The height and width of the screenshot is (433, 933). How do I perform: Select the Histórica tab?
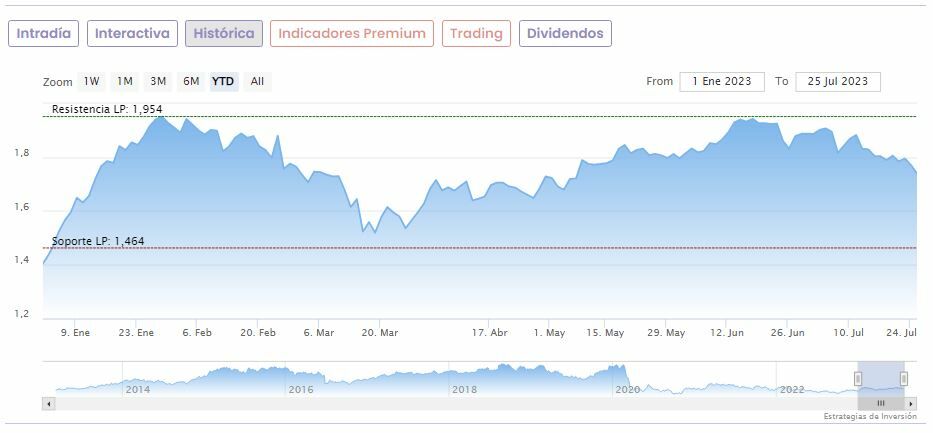pos(224,34)
